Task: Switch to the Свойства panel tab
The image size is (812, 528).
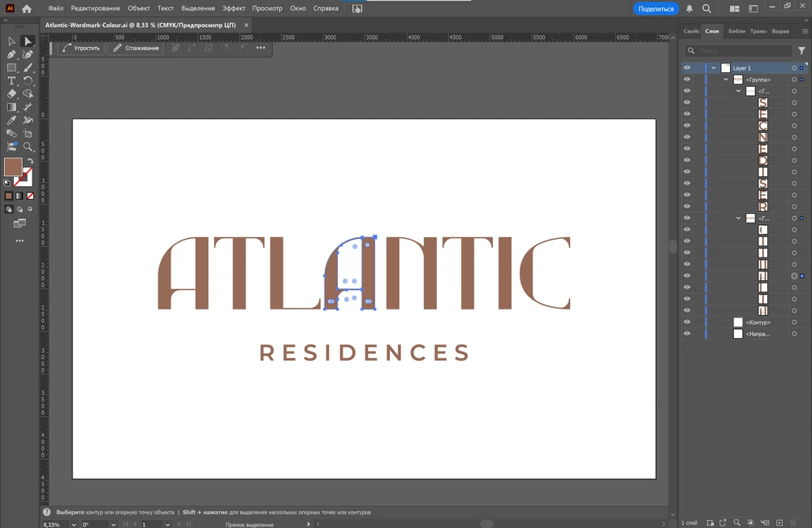Action: pos(691,31)
